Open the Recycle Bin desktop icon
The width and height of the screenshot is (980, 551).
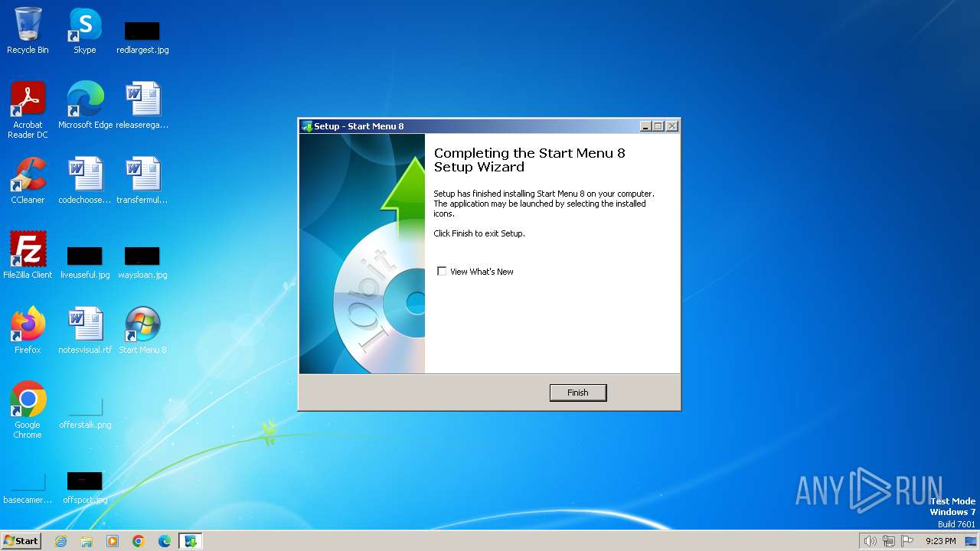coord(28,31)
